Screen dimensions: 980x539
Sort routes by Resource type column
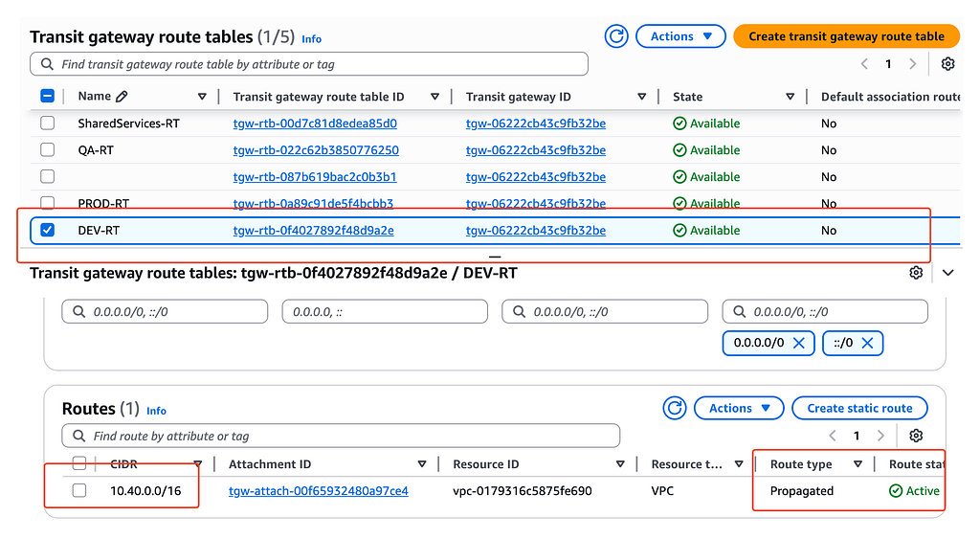[739, 464]
